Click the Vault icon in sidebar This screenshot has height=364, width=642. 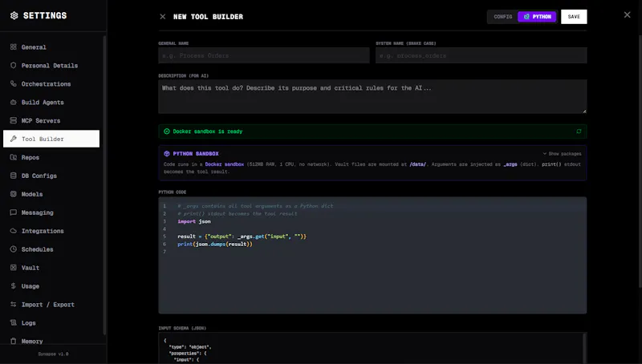coord(14,268)
